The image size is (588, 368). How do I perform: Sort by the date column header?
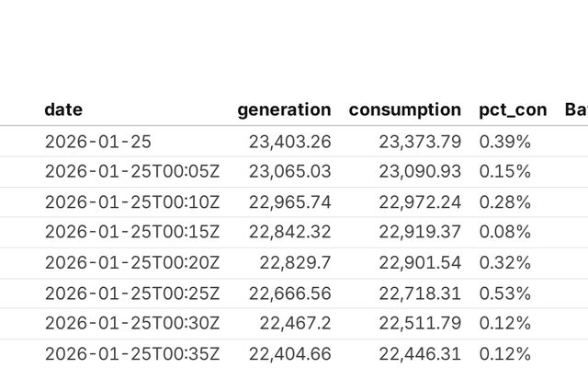coord(63,109)
